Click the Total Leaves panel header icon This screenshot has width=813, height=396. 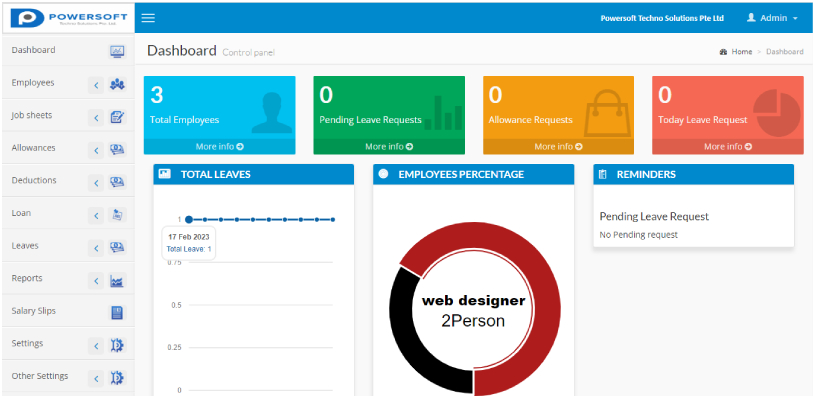pos(164,174)
